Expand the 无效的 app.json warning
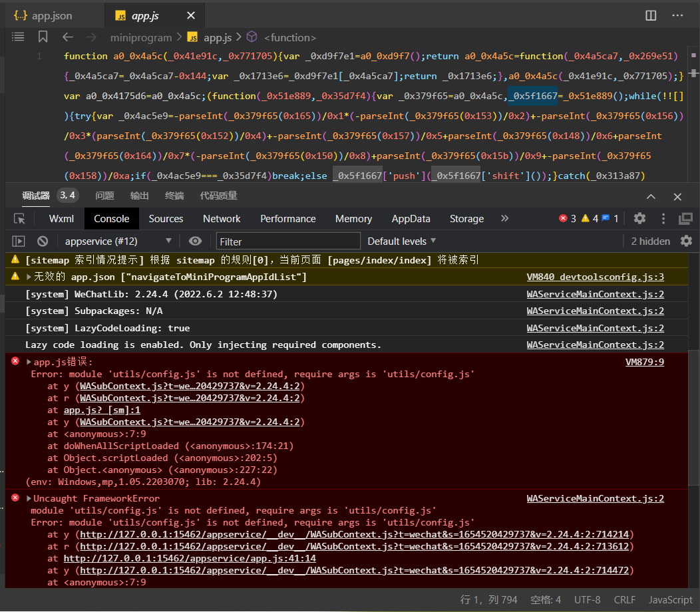700x612 pixels. 29,277
